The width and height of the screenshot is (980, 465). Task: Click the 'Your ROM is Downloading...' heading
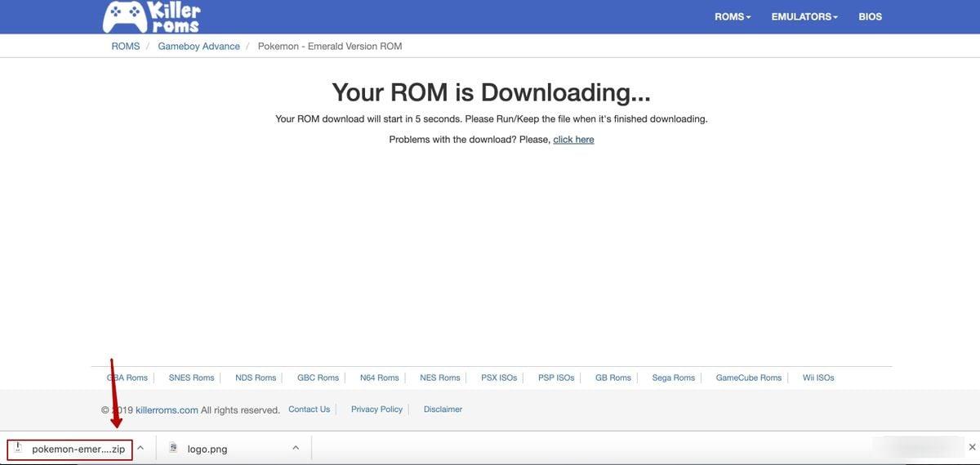[x=491, y=92]
